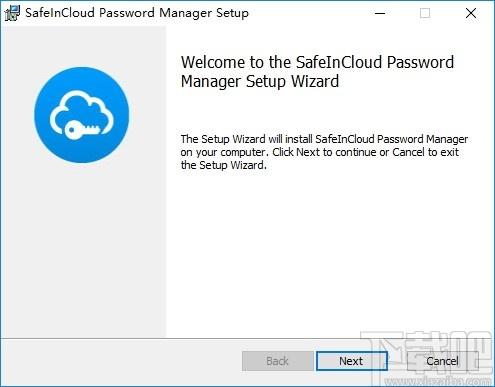Click the grayed-out maximize button

[x=425, y=13]
